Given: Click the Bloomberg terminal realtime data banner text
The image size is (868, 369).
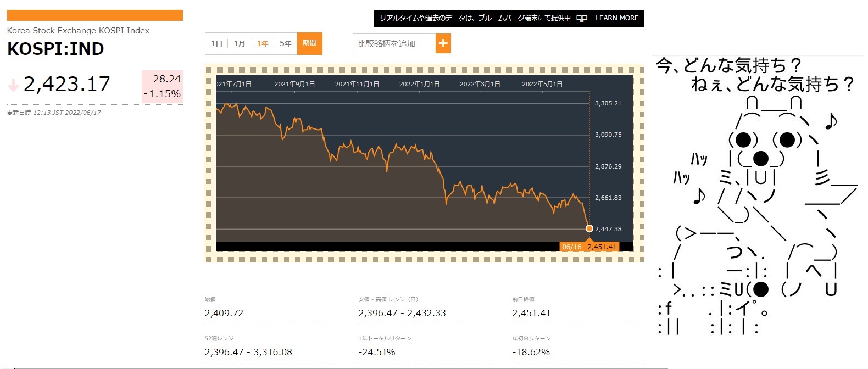Looking at the screenshot, I should 475,18.
